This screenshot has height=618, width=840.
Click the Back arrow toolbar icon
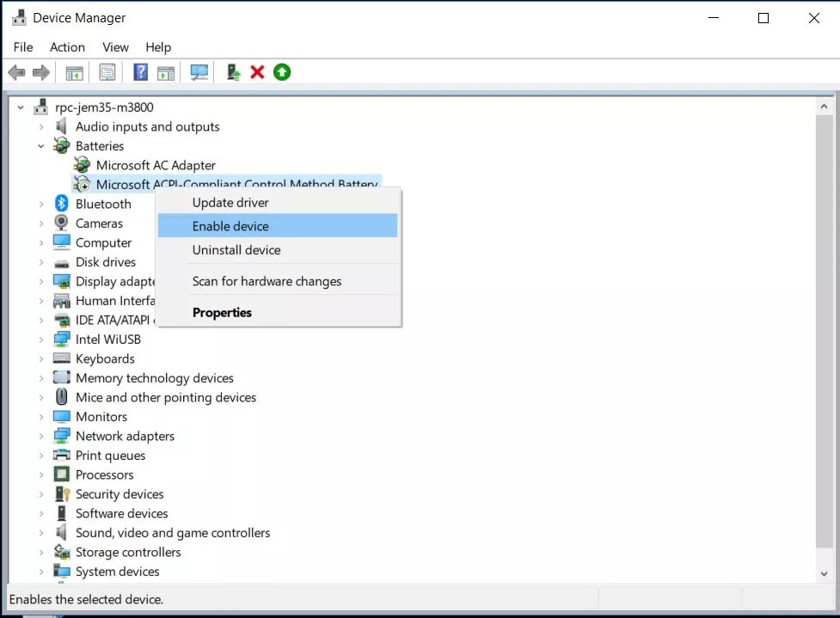(x=16, y=72)
